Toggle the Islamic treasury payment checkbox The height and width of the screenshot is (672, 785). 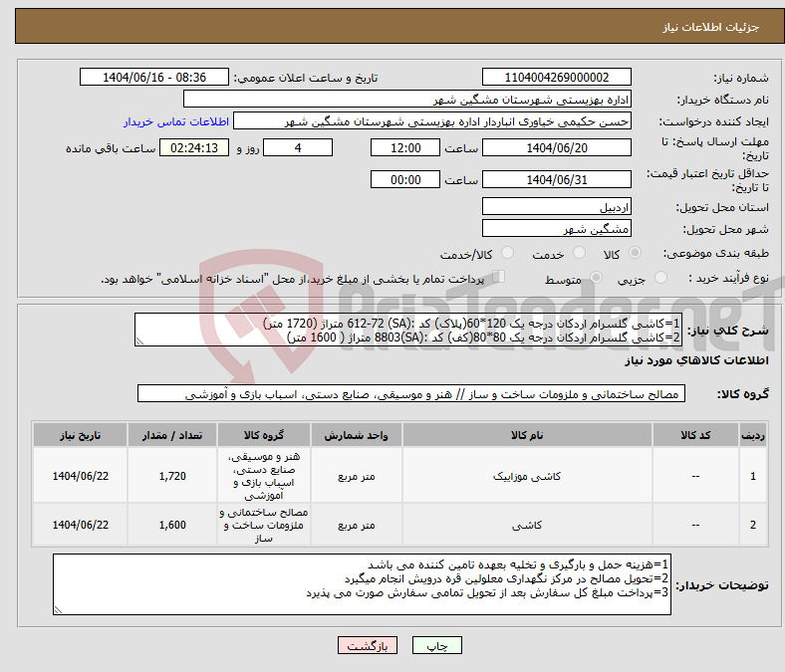point(499,277)
